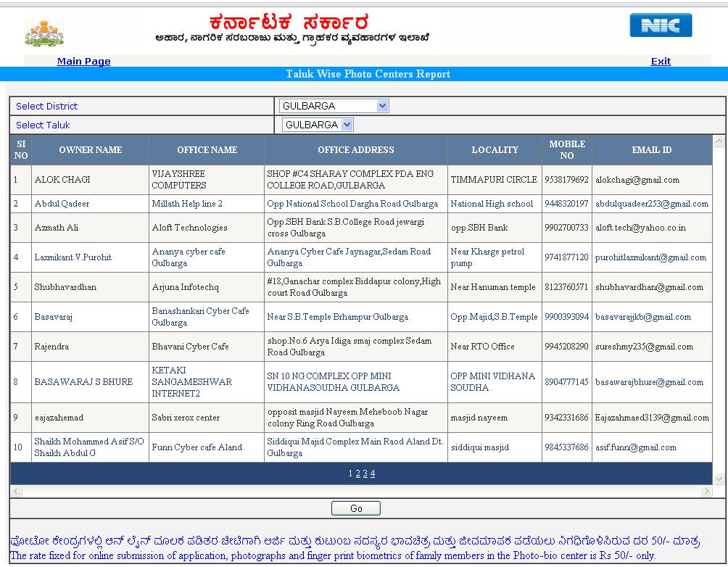Go to results page 4

(x=373, y=473)
